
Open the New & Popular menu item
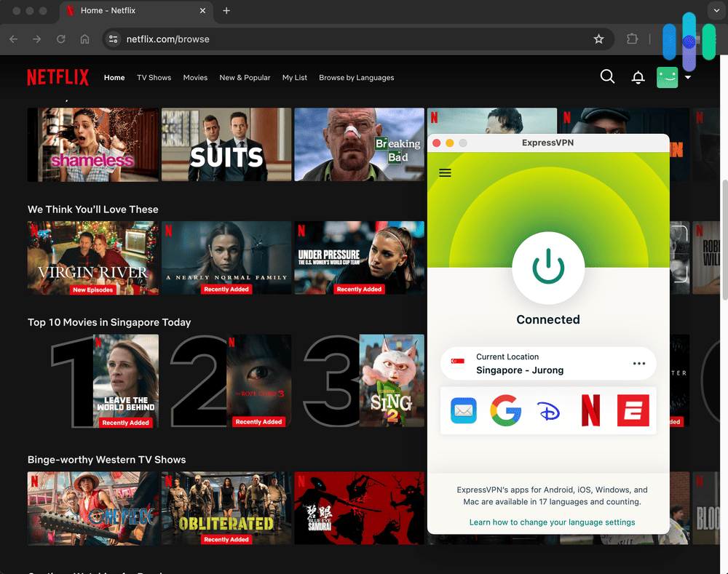click(245, 77)
